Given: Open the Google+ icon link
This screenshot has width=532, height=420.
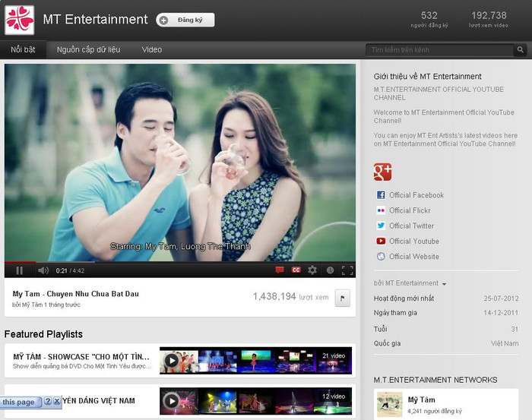Looking at the screenshot, I should pyautogui.click(x=382, y=172).
